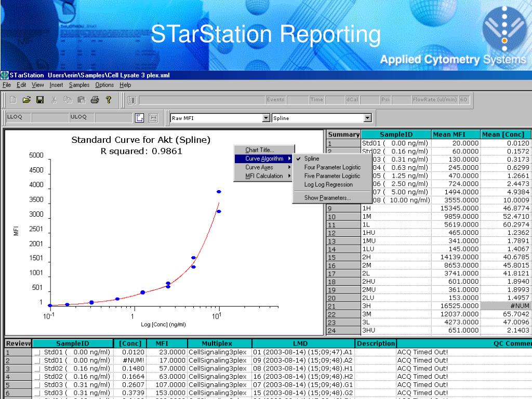This screenshot has width=532, height=399.
Task: Click the Mean [Conc] column header
Action: [506, 135]
